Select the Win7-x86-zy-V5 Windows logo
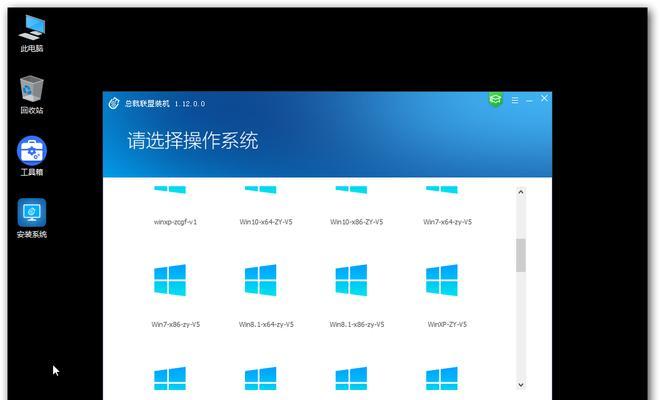Image resolution: width=660 pixels, height=400 pixels. [x=170, y=280]
